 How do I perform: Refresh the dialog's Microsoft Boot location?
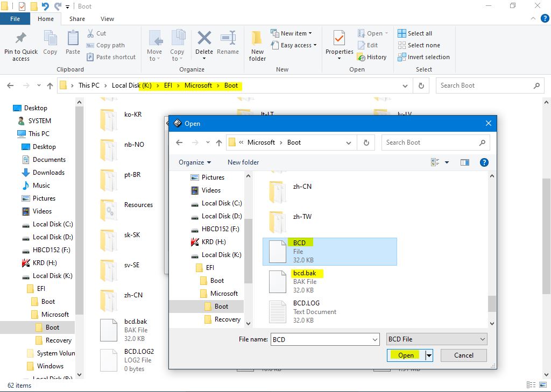[x=366, y=142]
